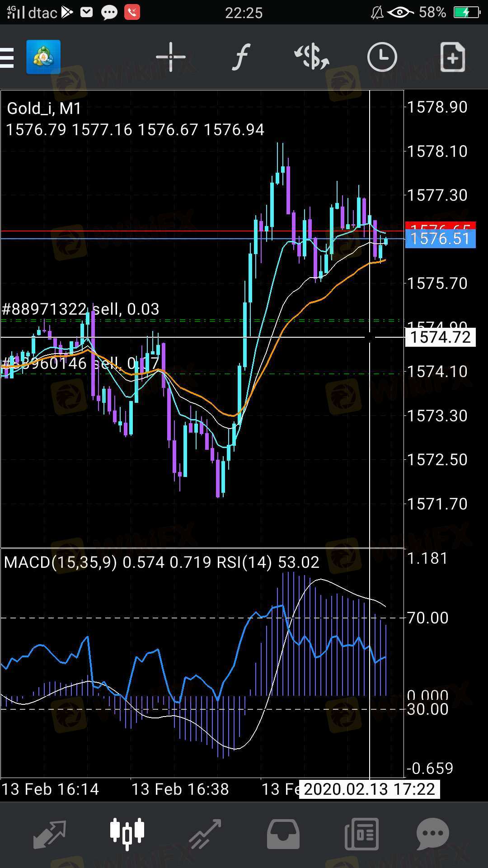Toggle the crosshair cursor tool
The image size is (488, 868).
point(171,57)
